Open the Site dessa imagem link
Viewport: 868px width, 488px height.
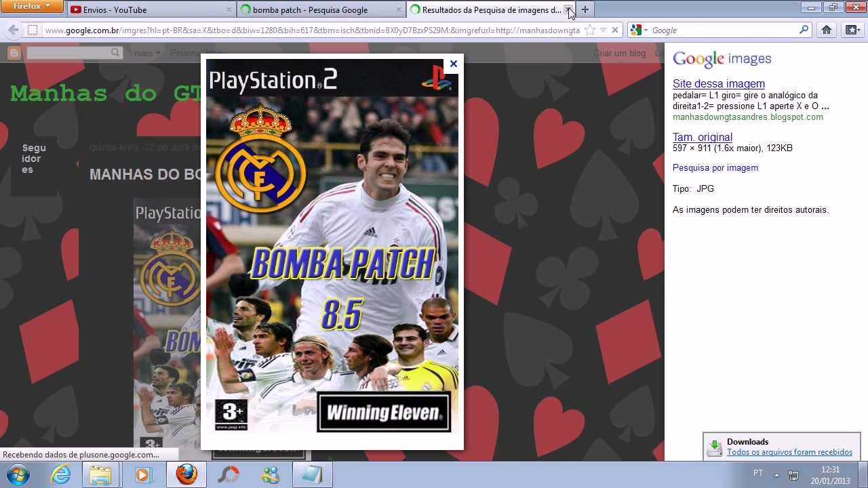click(719, 83)
